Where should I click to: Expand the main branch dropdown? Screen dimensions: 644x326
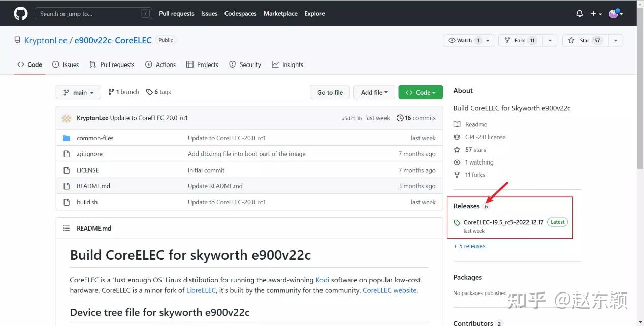[x=78, y=92]
